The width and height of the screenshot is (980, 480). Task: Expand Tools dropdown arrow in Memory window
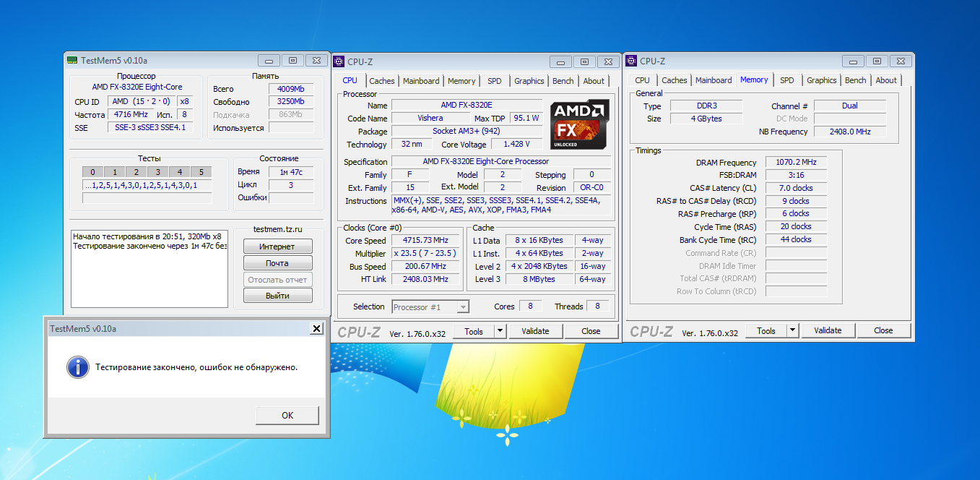pos(792,330)
